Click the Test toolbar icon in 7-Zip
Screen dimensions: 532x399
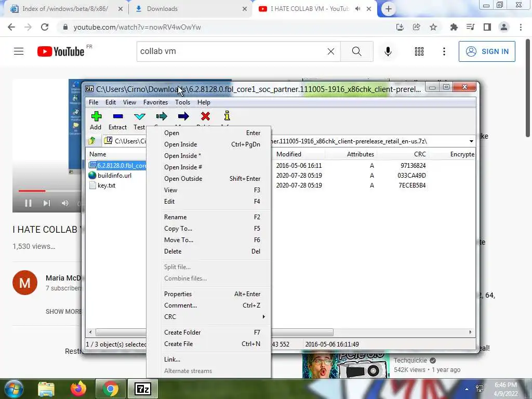(139, 121)
